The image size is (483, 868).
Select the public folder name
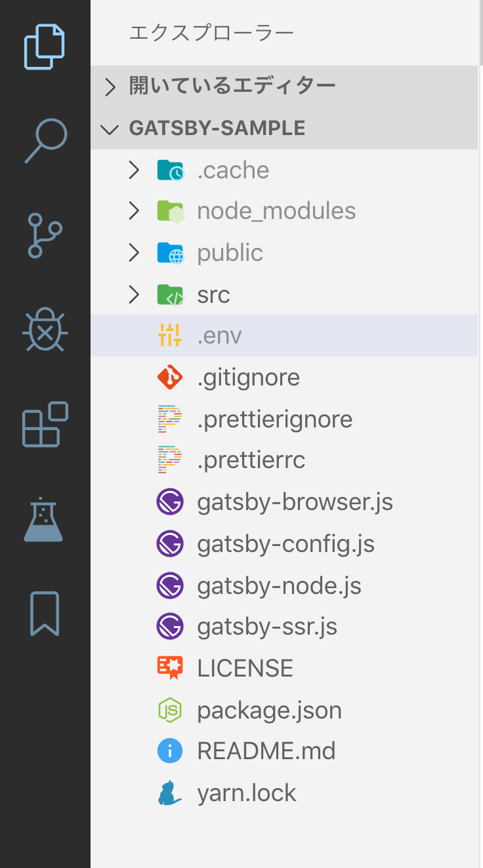[x=230, y=253]
